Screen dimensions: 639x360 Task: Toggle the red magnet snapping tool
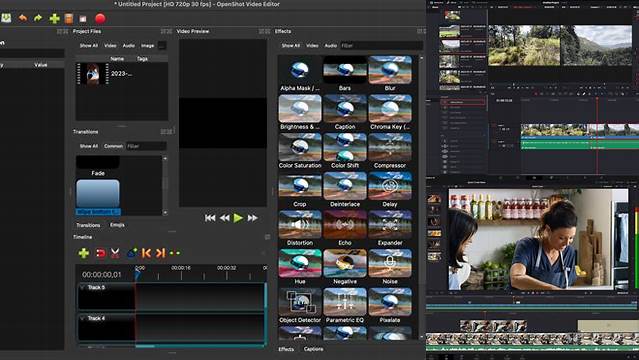pos(101,253)
